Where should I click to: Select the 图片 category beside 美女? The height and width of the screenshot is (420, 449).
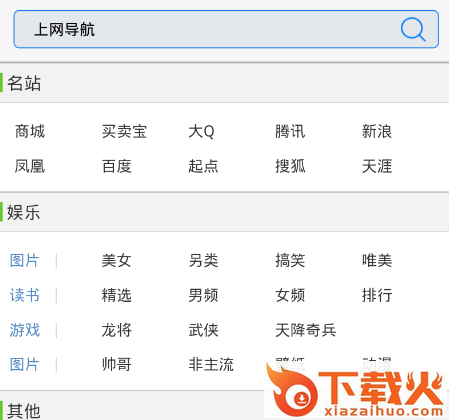[25, 260]
